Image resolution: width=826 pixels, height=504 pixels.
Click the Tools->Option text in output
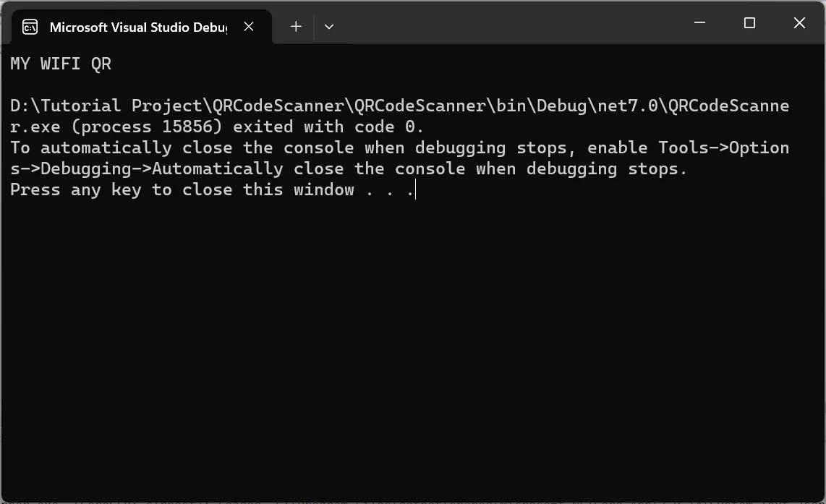click(x=723, y=148)
